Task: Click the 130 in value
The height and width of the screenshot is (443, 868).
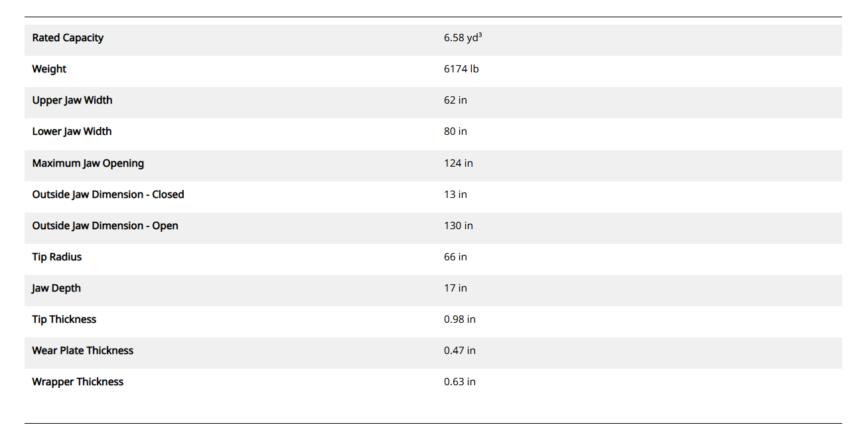Action: (x=459, y=226)
